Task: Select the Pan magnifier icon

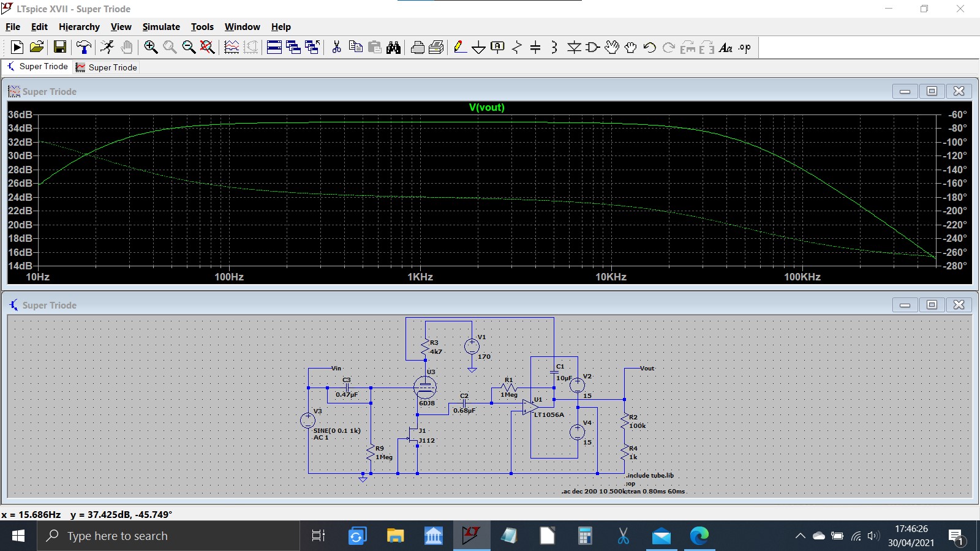Action: click(170, 47)
